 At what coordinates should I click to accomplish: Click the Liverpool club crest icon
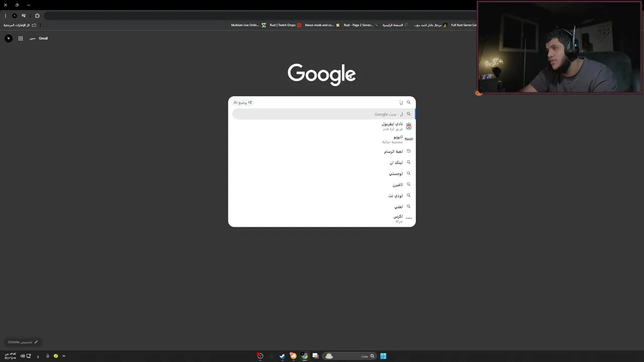coord(409,126)
